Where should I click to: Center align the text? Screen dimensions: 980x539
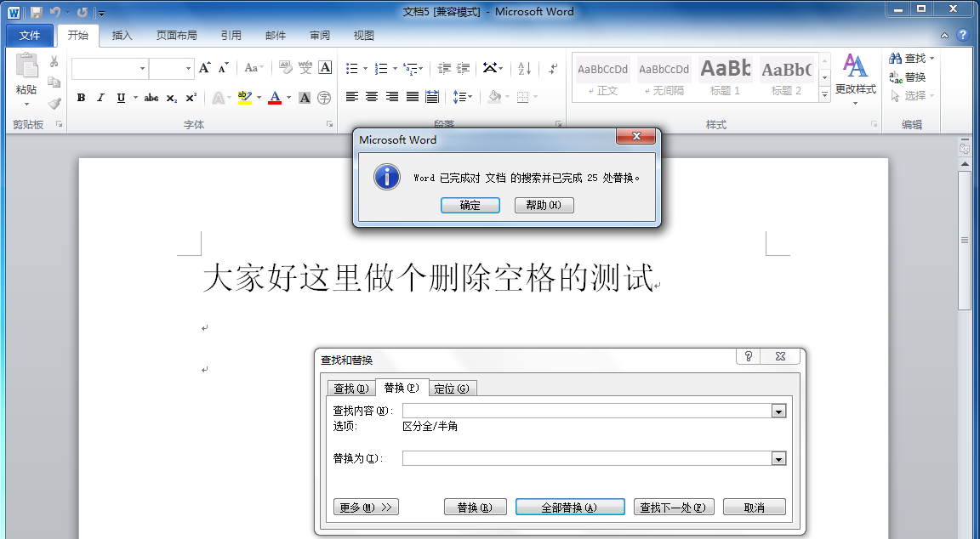(x=372, y=97)
